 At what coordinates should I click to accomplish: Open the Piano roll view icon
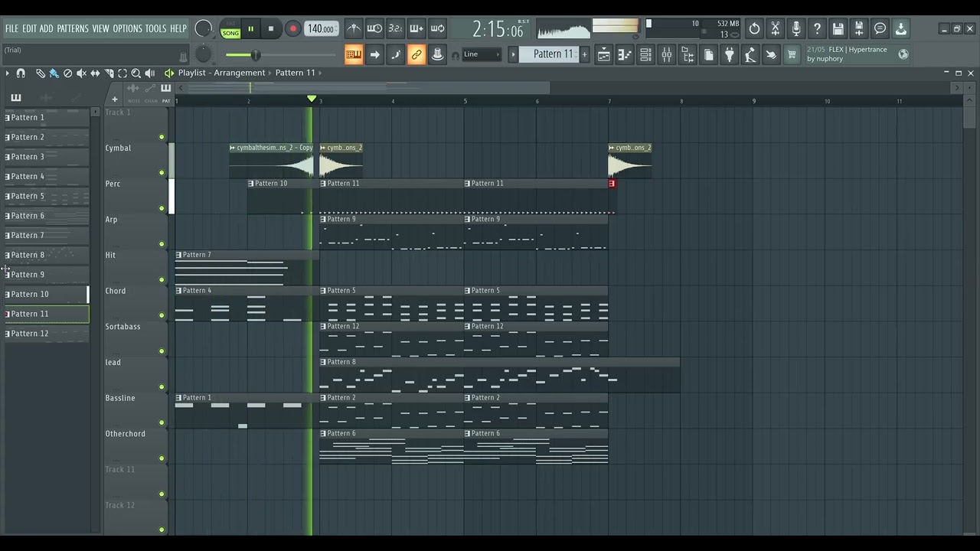pyautogui.click(x=625, y=54)
